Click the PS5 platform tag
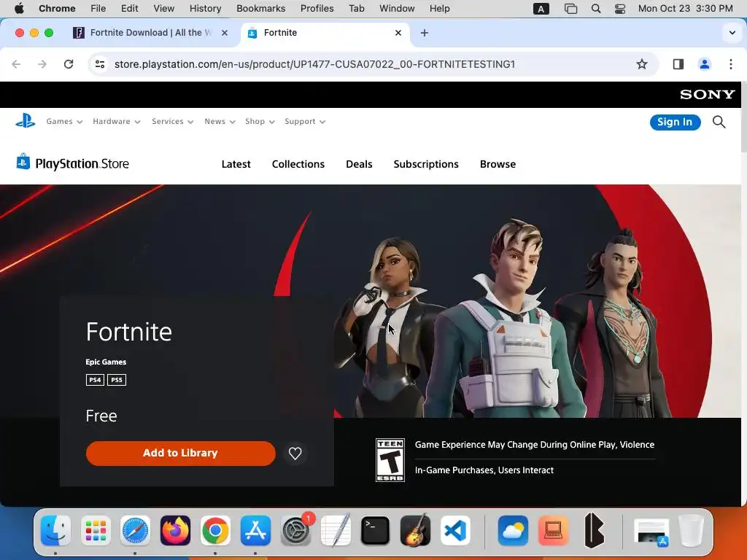747x560 pixels. 117,380
